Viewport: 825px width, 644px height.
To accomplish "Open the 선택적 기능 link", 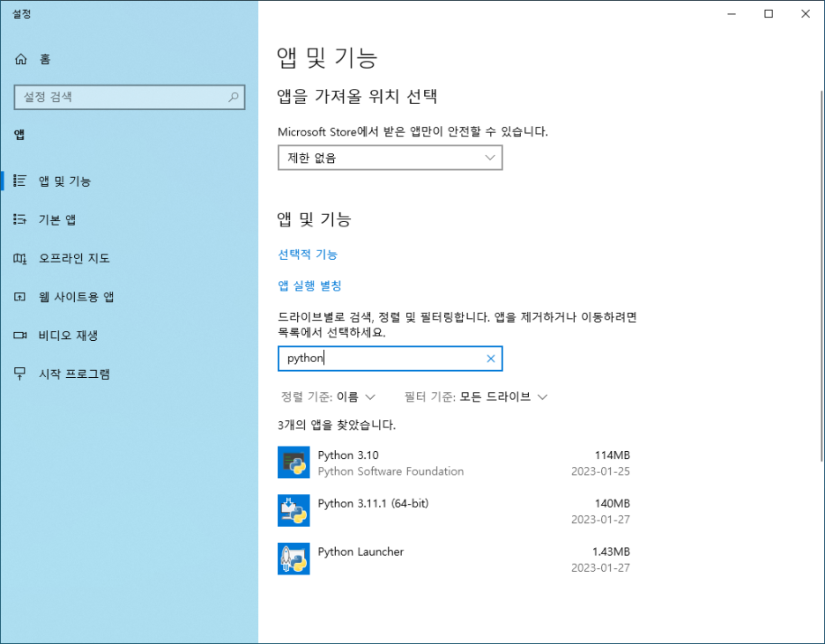I will point(308,255).
